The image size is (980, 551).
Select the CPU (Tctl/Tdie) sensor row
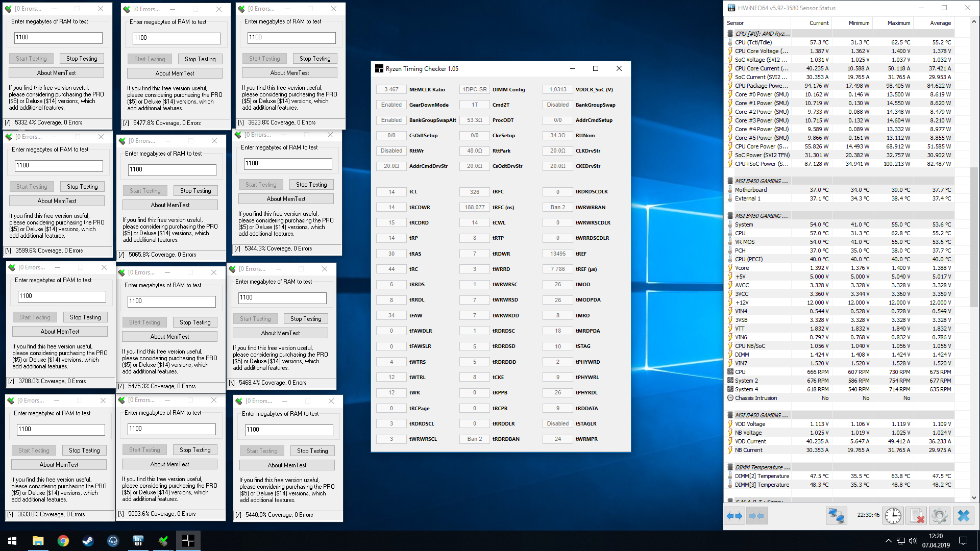pos(753,42)
